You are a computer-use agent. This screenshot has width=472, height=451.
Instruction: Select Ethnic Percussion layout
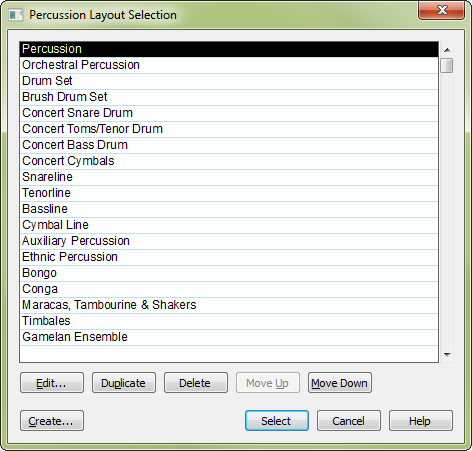click(229, 257)
